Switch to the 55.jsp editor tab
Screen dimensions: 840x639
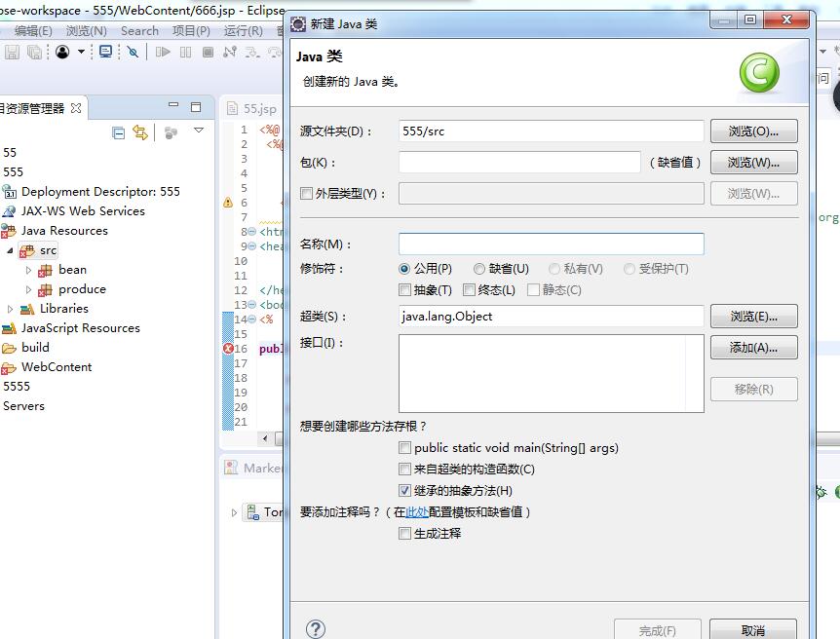260,109
